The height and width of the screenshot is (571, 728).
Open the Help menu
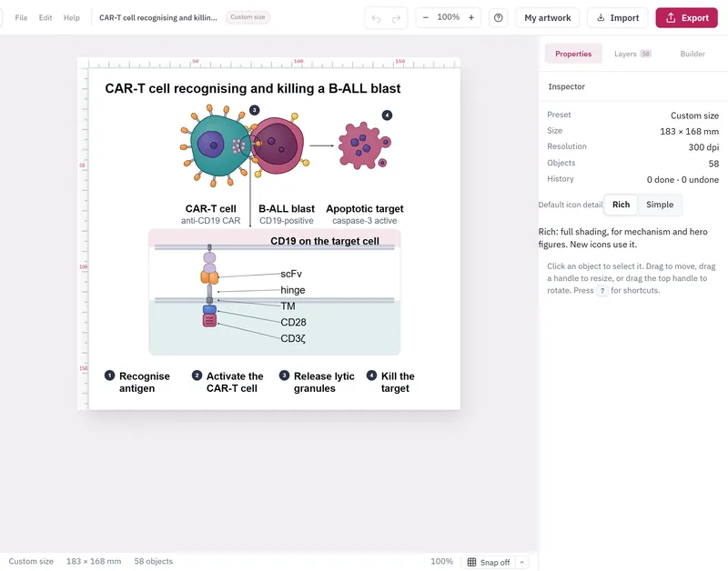tap(72, 17)
